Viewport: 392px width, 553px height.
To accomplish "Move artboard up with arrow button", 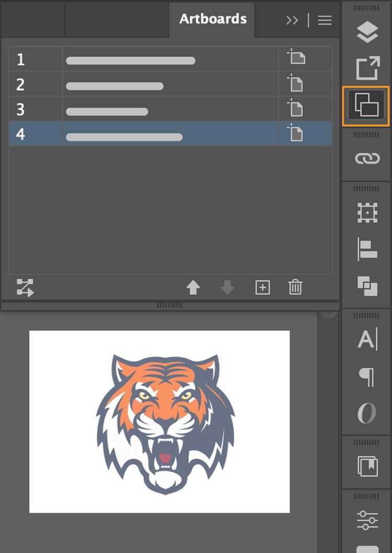I will 193,287.
